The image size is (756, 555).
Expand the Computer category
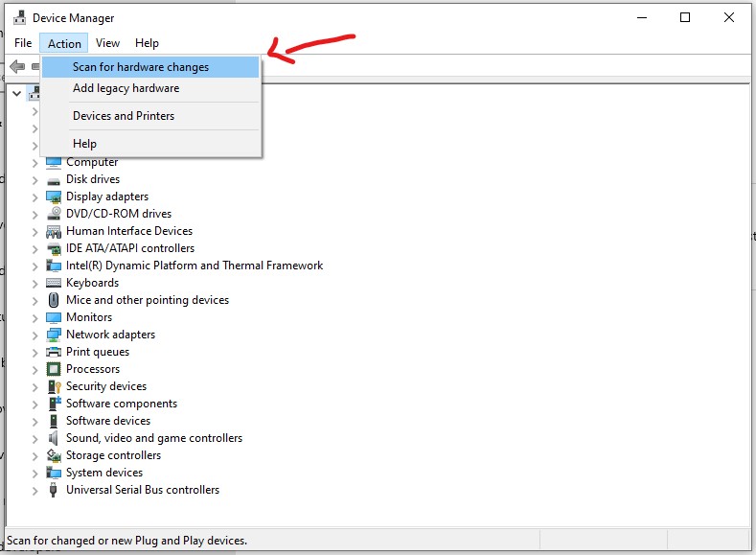(x=34, y=163)
